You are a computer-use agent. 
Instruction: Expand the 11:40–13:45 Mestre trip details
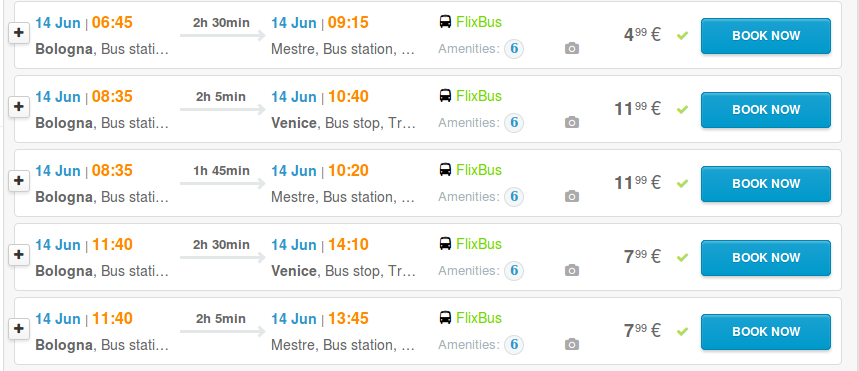[x=19, y=329]
